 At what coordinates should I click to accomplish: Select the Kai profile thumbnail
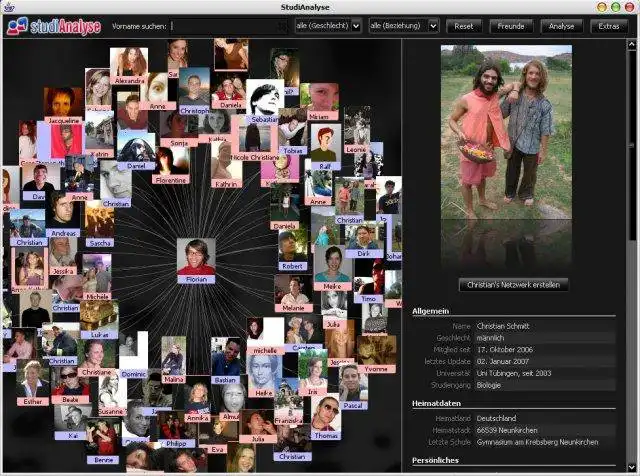point(73,422)
